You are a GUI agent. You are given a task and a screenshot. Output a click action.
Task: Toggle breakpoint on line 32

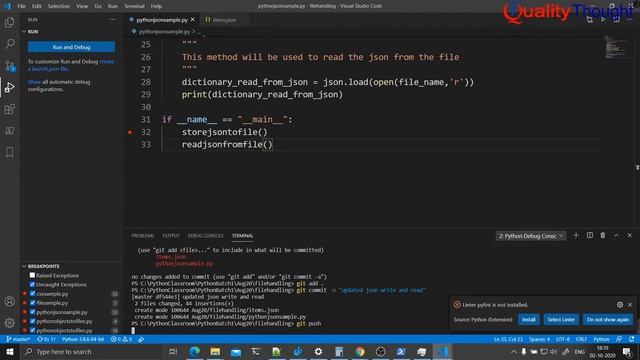(x=130, y=132)
